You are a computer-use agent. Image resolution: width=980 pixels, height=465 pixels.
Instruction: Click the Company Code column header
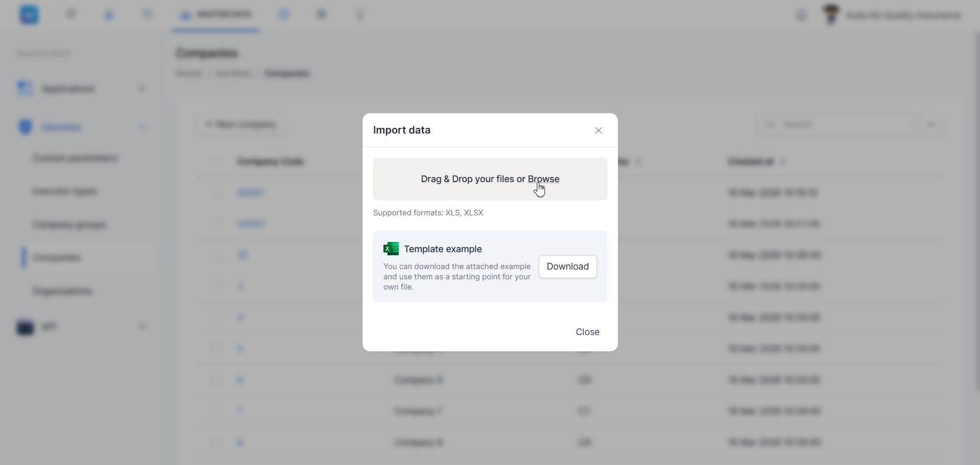tap(271, 162)
